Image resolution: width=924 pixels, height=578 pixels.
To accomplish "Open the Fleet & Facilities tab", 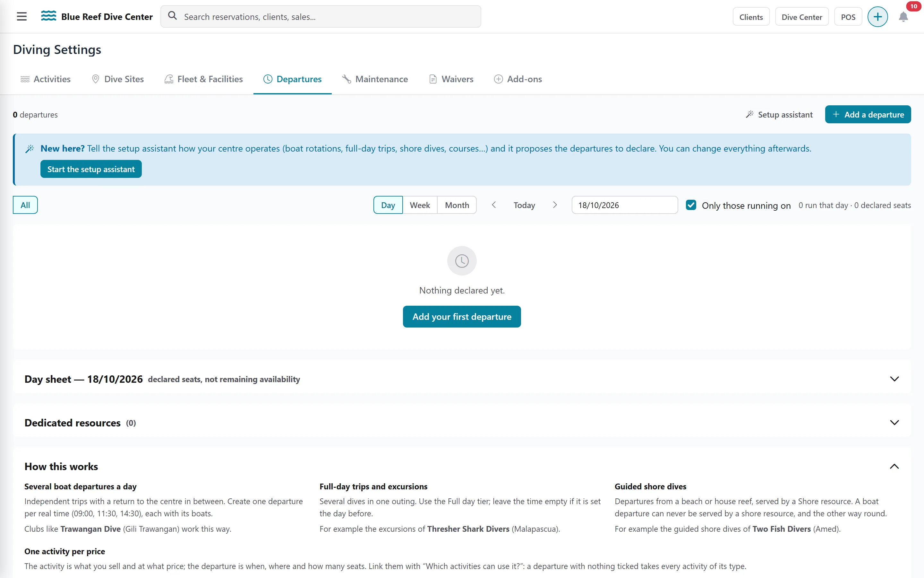I will pos(203,79).
